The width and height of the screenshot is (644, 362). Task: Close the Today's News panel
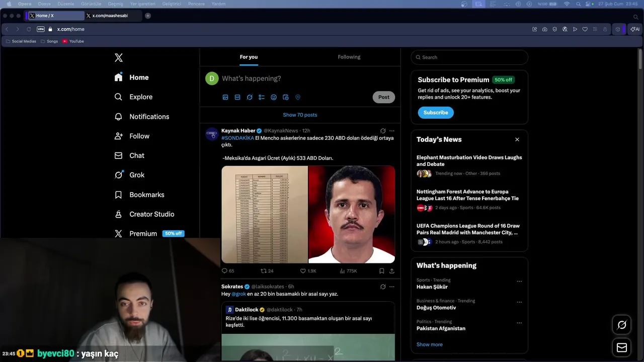[517, 140]
